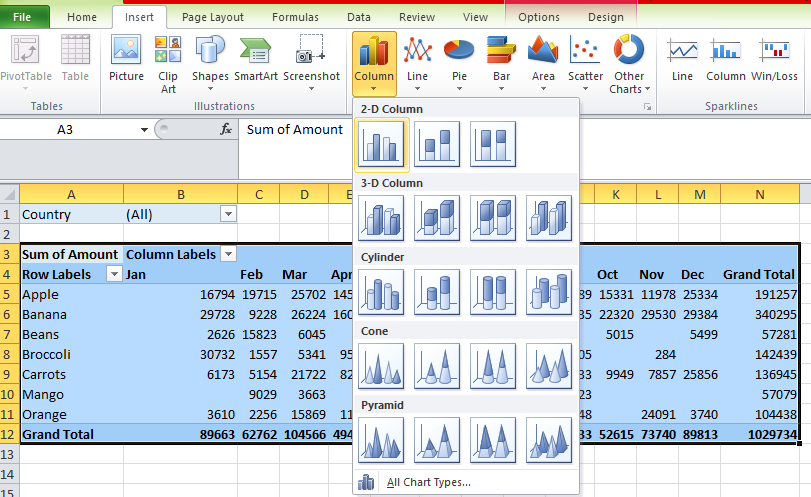811x497 pixels.
Task: Select the 2-D Clustered Column chart
Action: (382, 144)
